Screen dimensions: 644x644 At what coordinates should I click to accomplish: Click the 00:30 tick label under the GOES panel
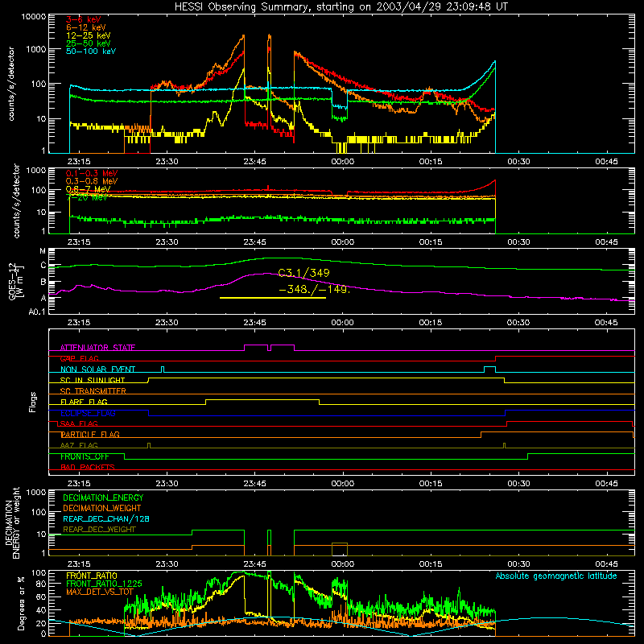click(518, 323)
